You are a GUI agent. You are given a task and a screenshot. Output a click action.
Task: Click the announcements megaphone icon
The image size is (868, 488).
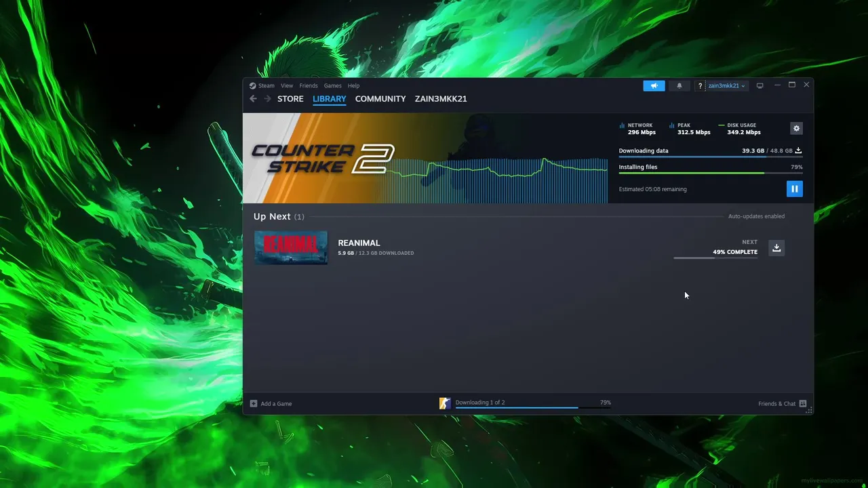click(654, 86)
